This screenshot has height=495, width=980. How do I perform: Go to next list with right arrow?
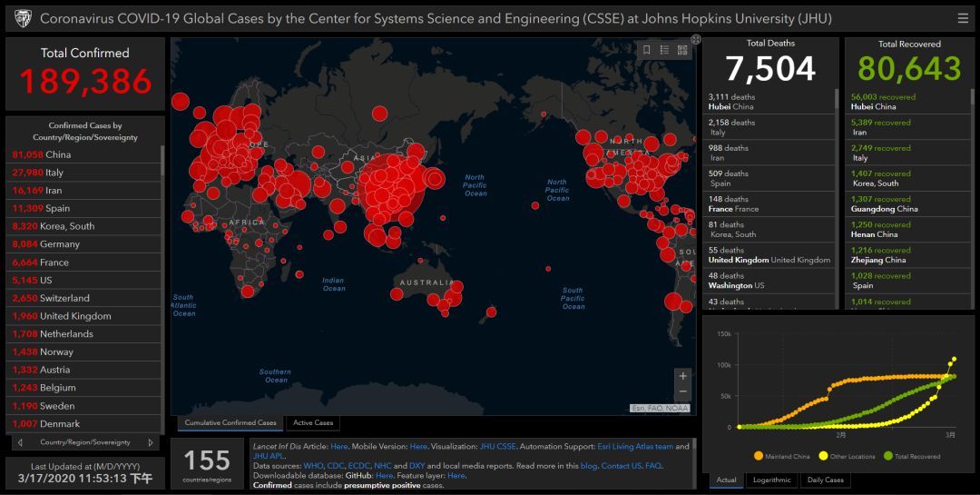click(150, 442)
